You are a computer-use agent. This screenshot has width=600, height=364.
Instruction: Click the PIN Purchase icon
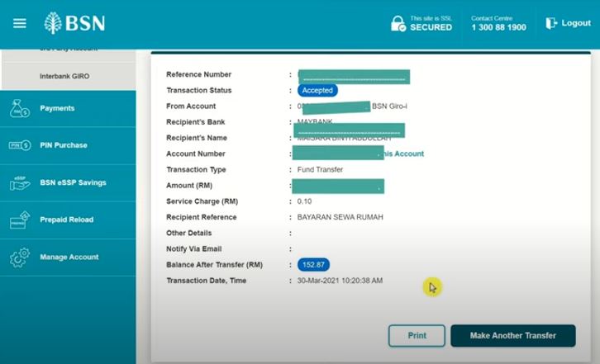point(20,145)
